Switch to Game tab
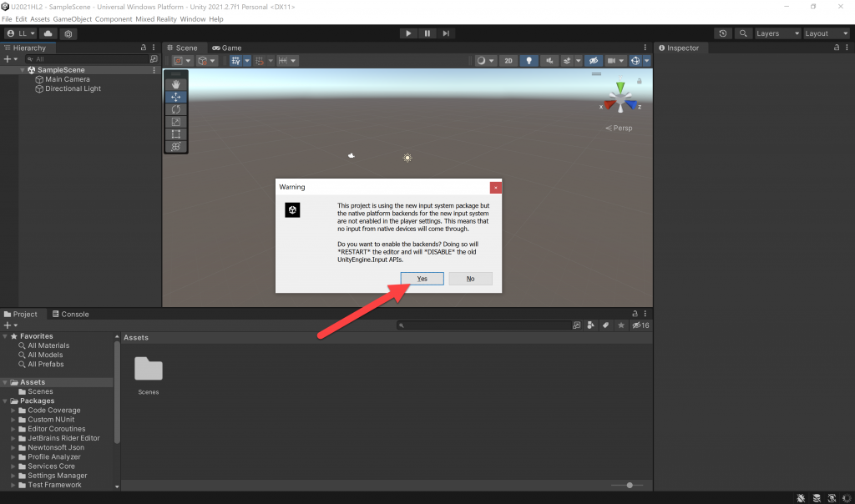Image resolution: width=855 pixels, height=504 pixels. pyautogui.click(x=227, y=48)
